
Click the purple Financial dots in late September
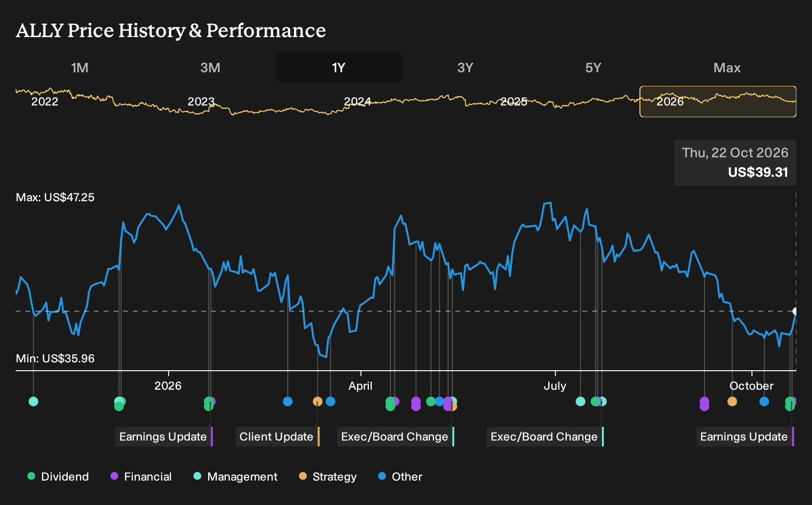pyautogui.click(x=704, y=404)
